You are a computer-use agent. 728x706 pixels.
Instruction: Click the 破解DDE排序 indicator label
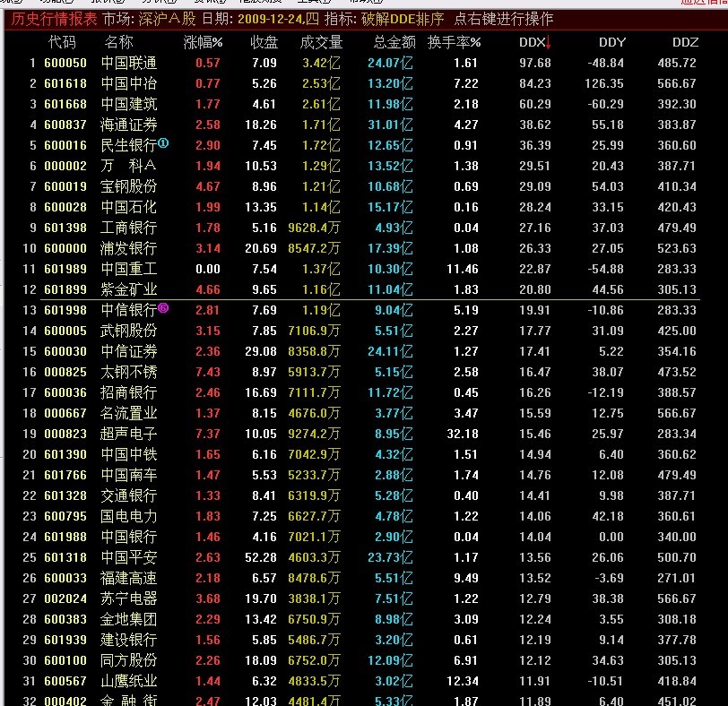pyautogui.click(x=403, y=19)
